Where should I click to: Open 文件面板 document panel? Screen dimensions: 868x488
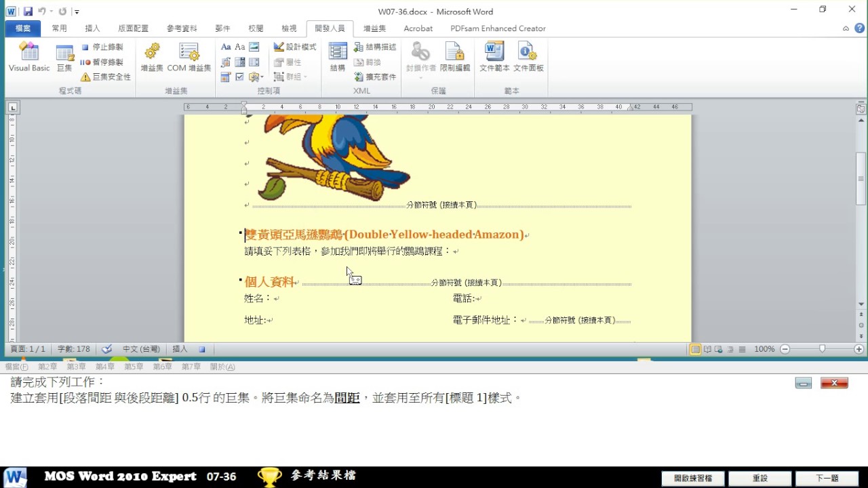(x=528, y=58)
